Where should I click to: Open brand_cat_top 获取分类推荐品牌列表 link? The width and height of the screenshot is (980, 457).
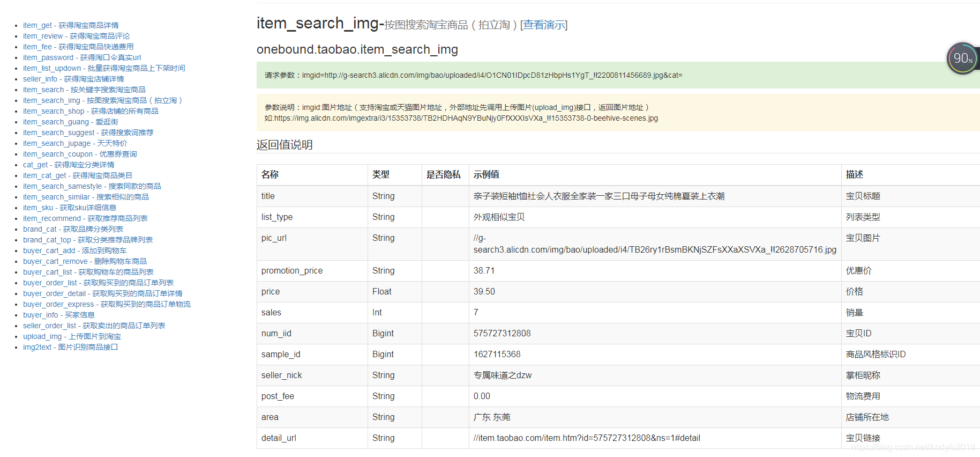[88, 240]
